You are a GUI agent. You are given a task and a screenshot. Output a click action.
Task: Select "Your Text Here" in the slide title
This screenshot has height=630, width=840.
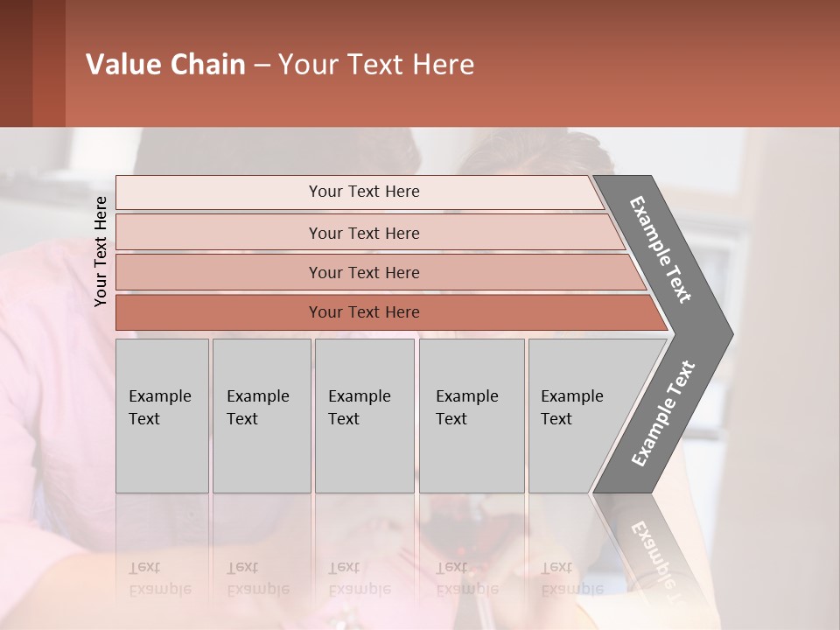(376, 65)
